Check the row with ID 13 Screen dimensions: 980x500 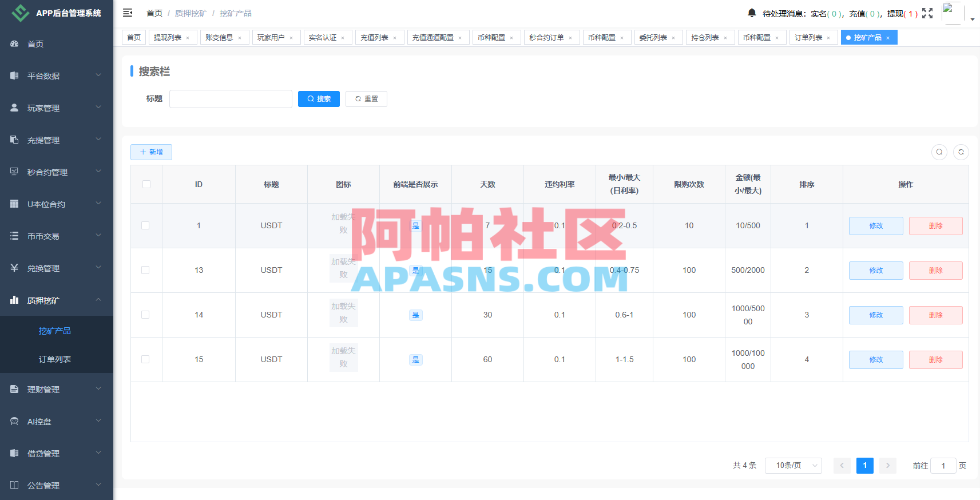[x=145, y=270]
